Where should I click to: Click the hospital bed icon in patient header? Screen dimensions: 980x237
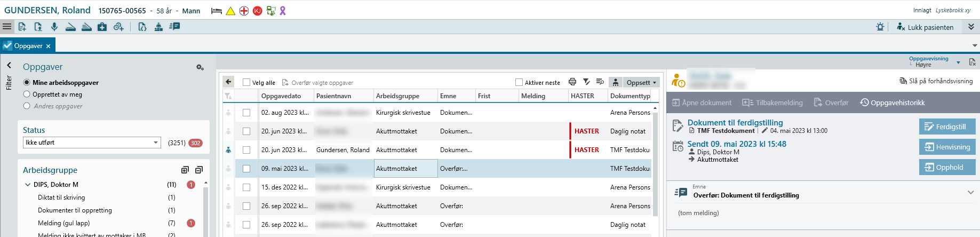pyautogui.click(x=217, y=11)
